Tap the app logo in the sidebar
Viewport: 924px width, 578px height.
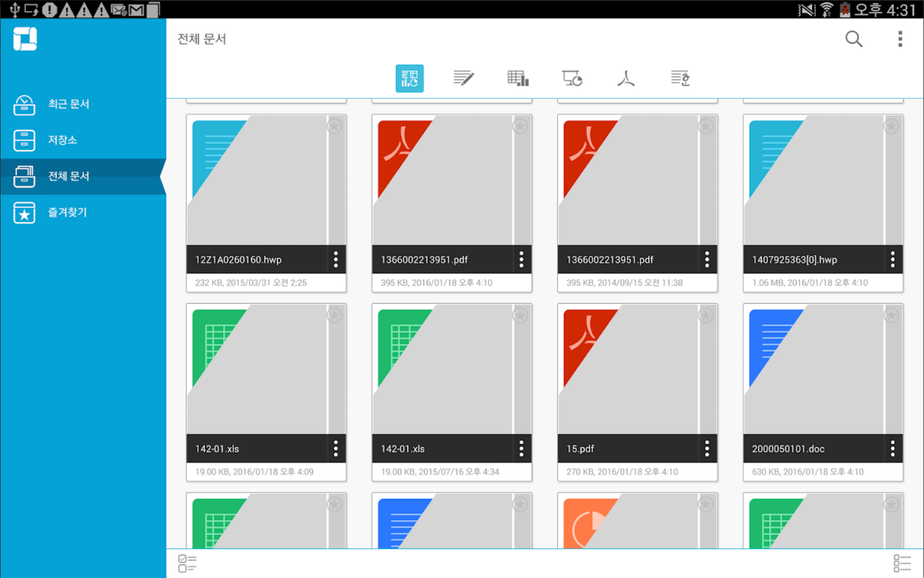pos(25,39)
